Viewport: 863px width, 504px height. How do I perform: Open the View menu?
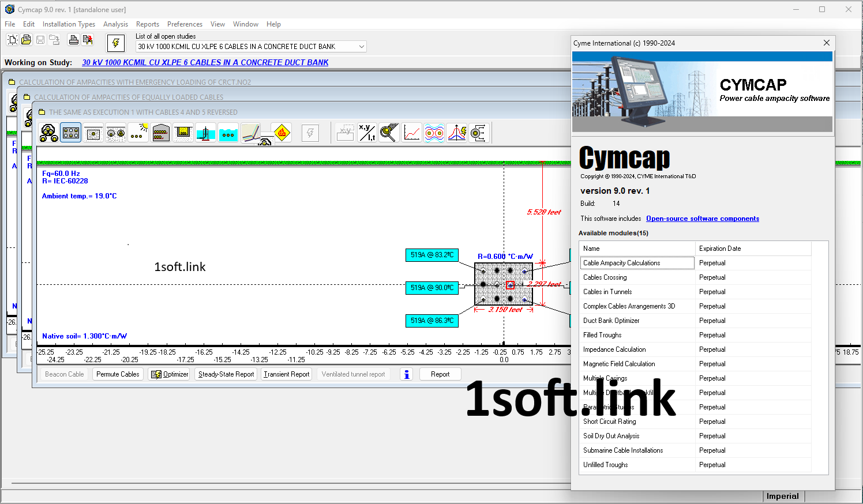tap(217, 24)
